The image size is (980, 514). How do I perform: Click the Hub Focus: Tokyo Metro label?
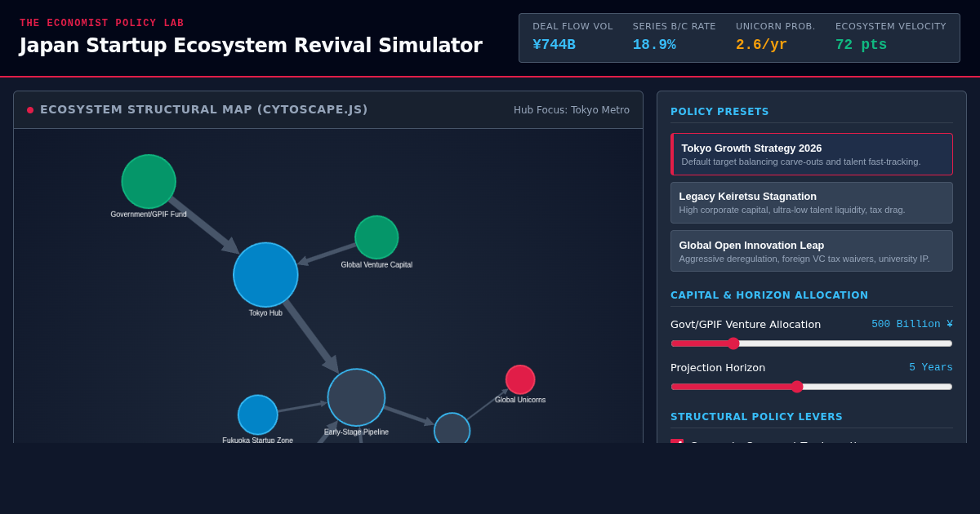(572, 110)
